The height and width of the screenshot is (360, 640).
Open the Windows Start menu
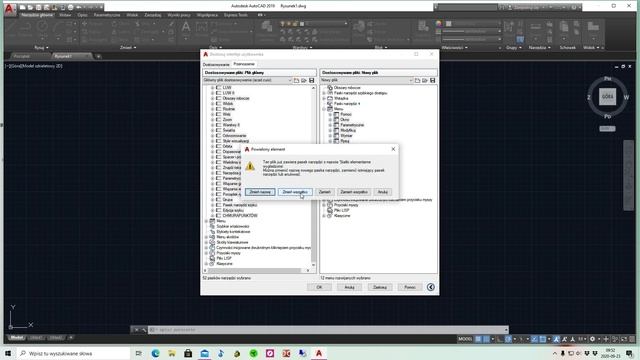click(x=8, y=353)
